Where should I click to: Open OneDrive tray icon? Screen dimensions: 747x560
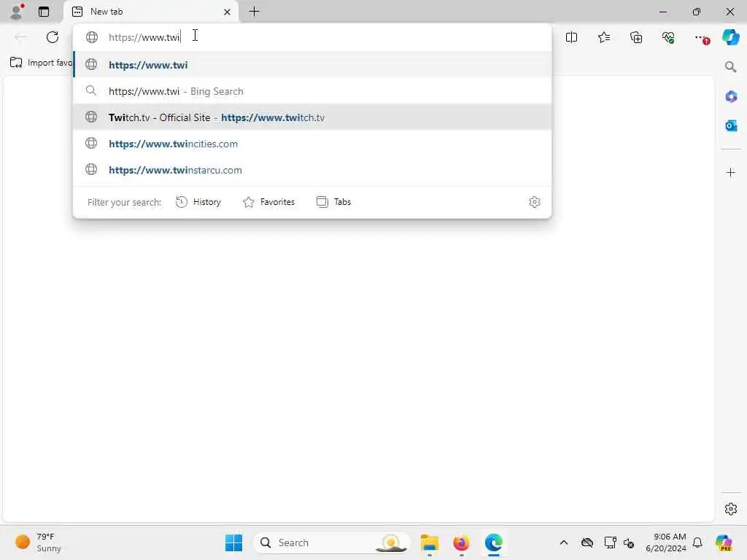pyautogui.click(x=587, y=542)
